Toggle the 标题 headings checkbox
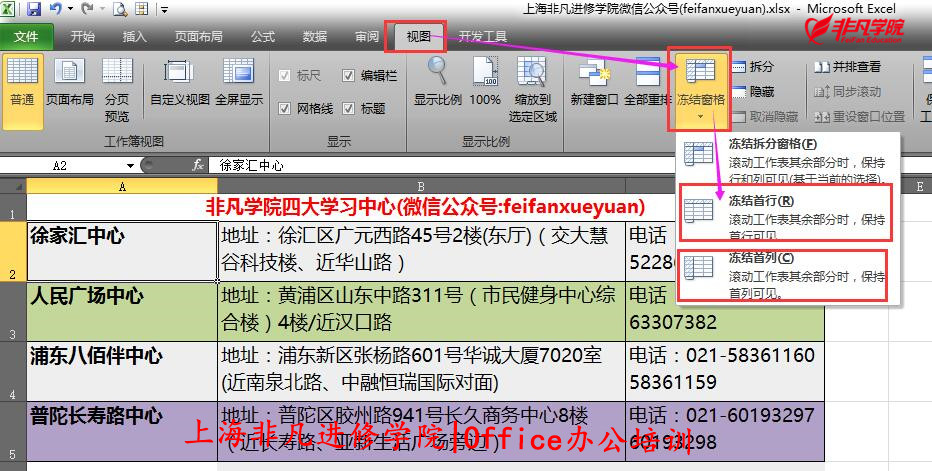Viewport: 932px width, 471px height. [x=349, y=108]
